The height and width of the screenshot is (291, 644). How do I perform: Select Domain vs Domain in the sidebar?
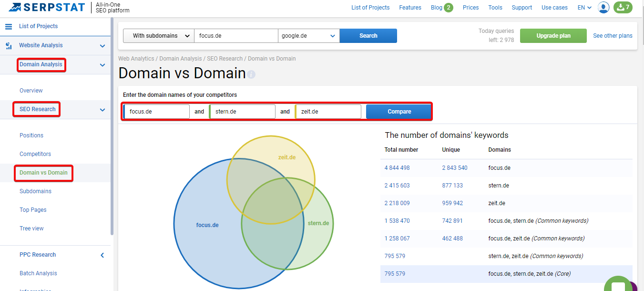43,173
